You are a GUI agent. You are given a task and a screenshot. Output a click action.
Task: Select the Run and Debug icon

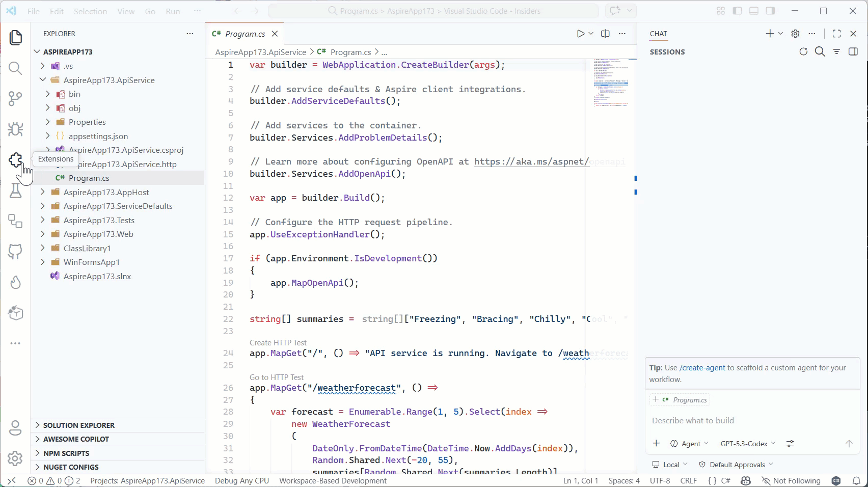pos(15,129)
